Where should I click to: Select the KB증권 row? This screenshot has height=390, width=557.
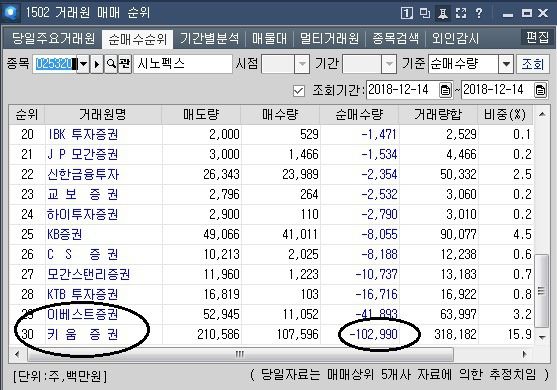point(271,234)
